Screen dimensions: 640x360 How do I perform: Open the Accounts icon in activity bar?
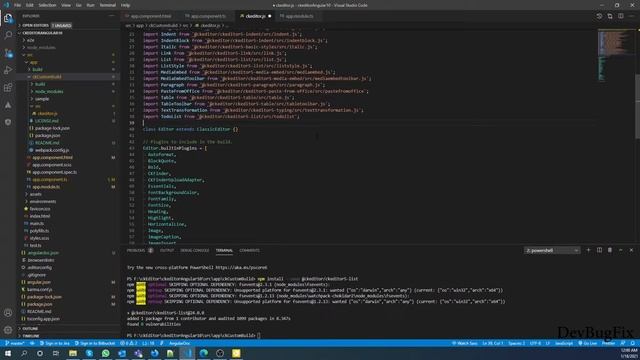click(x=8, y=313)
